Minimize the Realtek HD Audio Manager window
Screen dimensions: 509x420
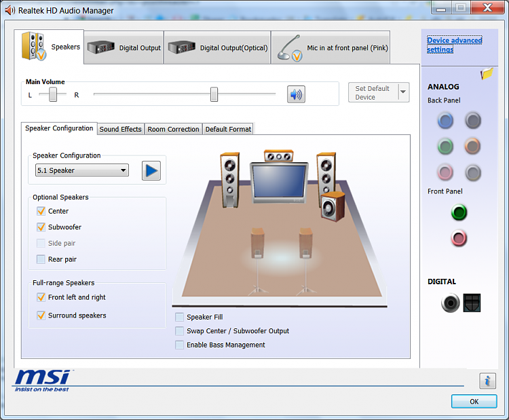point(441,7)
